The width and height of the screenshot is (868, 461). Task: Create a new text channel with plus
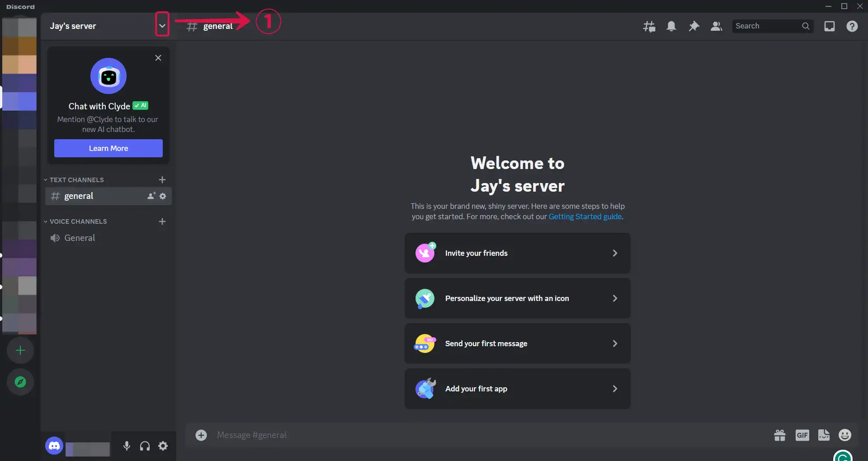click(162, 180)
